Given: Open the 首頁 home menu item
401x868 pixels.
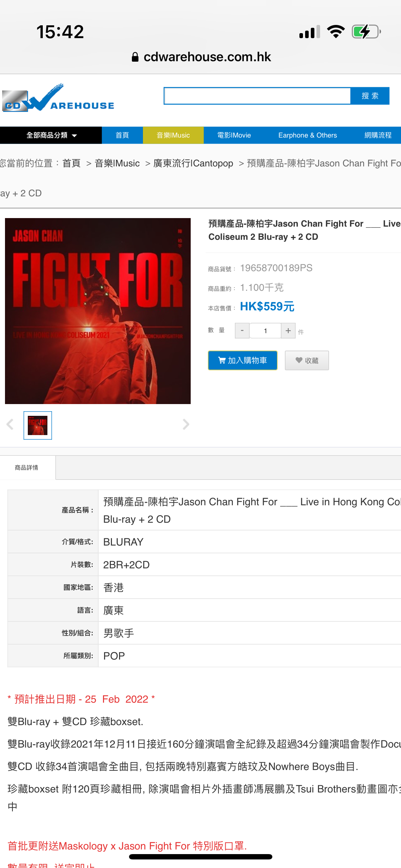Looking at the screenshot, I should coord(122,135).
